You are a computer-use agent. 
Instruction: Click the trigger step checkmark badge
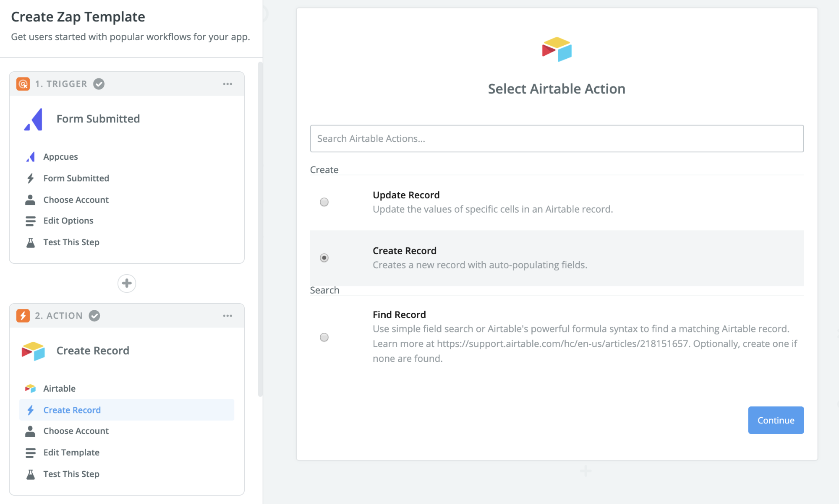click(99, 84)
